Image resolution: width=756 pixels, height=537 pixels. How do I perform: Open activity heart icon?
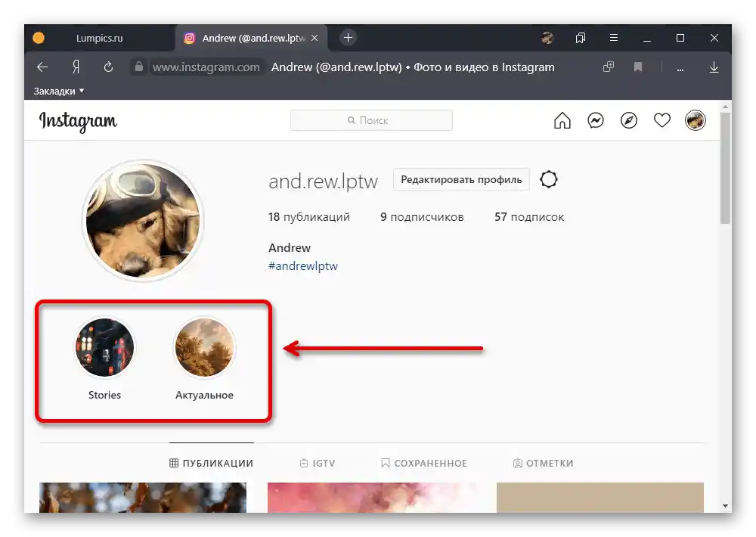tap(662, 120)
